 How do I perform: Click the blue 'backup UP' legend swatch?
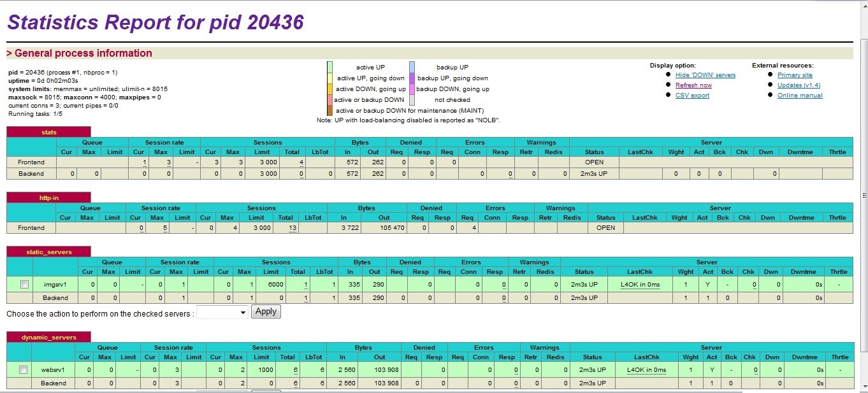(412, 67)
